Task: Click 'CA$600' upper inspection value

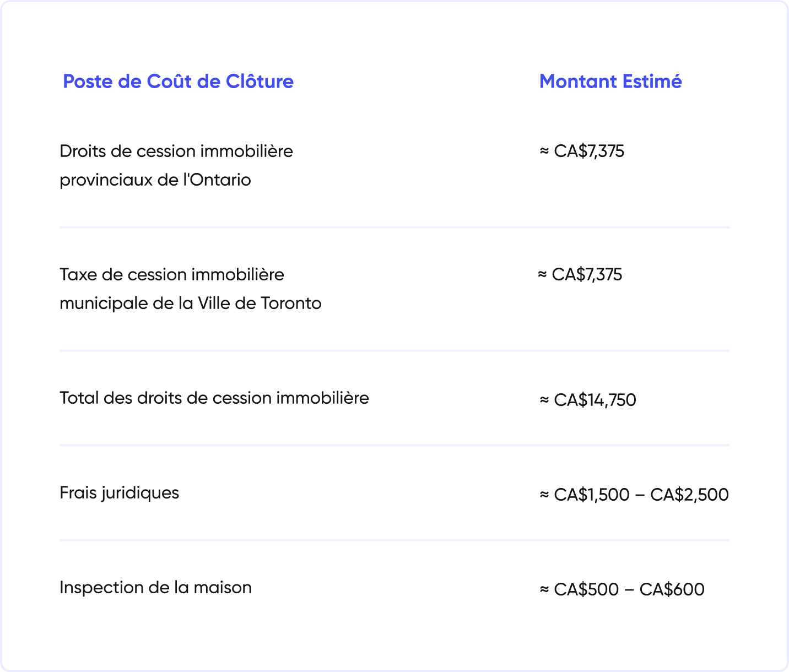Action: point(672,590)
